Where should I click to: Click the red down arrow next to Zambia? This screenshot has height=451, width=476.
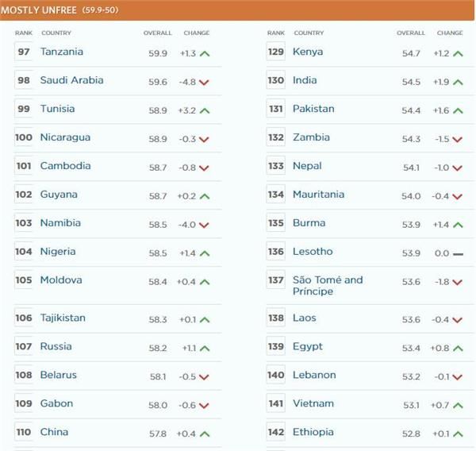(457, 139)
